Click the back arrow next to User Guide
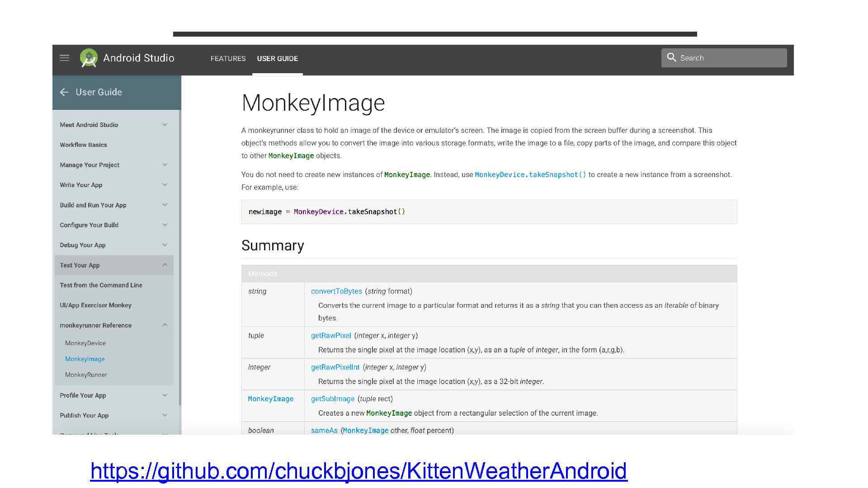 point(64,92)
